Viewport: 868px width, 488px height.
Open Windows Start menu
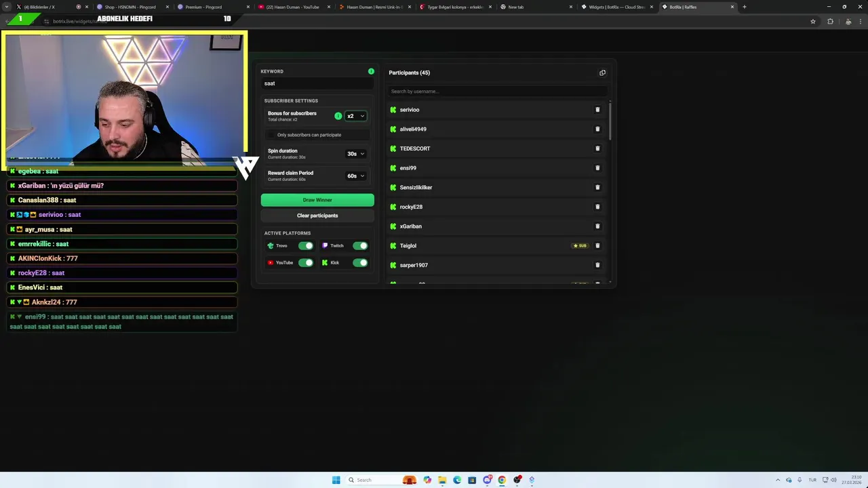pos(336,480)
